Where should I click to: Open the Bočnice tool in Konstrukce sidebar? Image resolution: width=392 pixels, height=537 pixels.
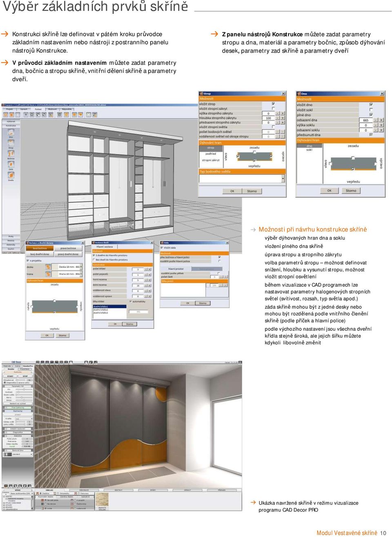point(11,154)
